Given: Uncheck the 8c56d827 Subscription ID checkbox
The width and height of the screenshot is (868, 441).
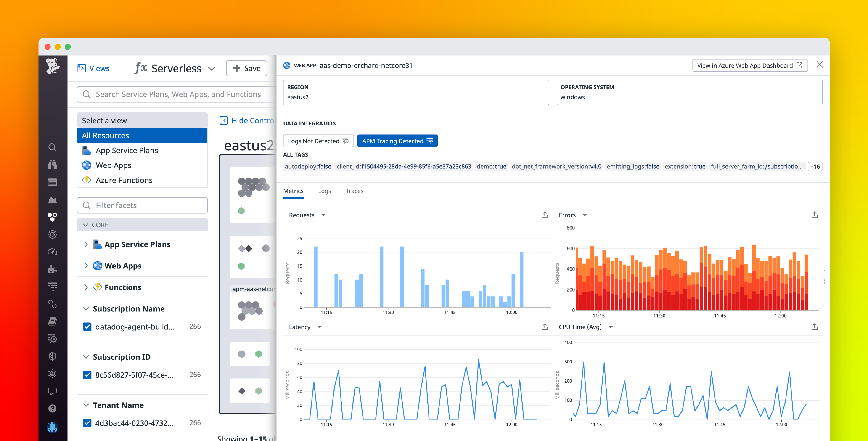Looking at the screenshot, I should pos(87,375).
